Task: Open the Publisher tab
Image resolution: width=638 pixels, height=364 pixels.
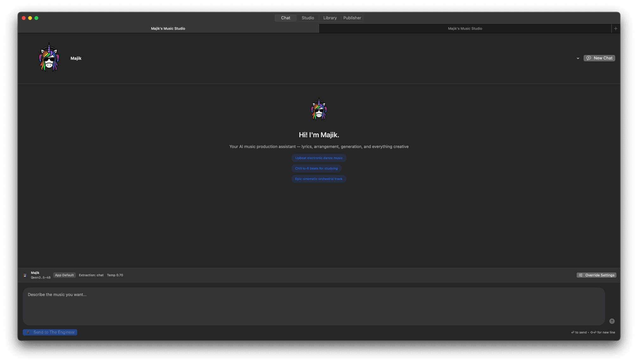Action: (352, 18)
